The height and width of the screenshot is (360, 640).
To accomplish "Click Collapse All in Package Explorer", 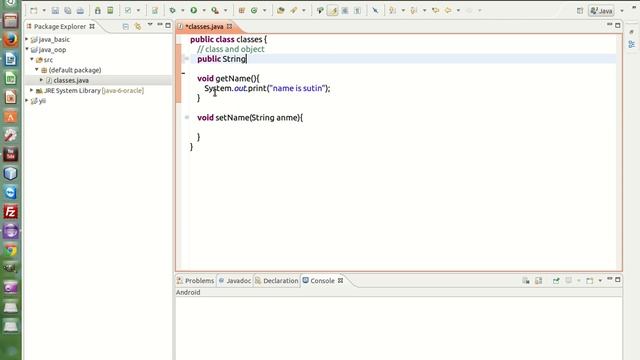I will coord(126,26).
